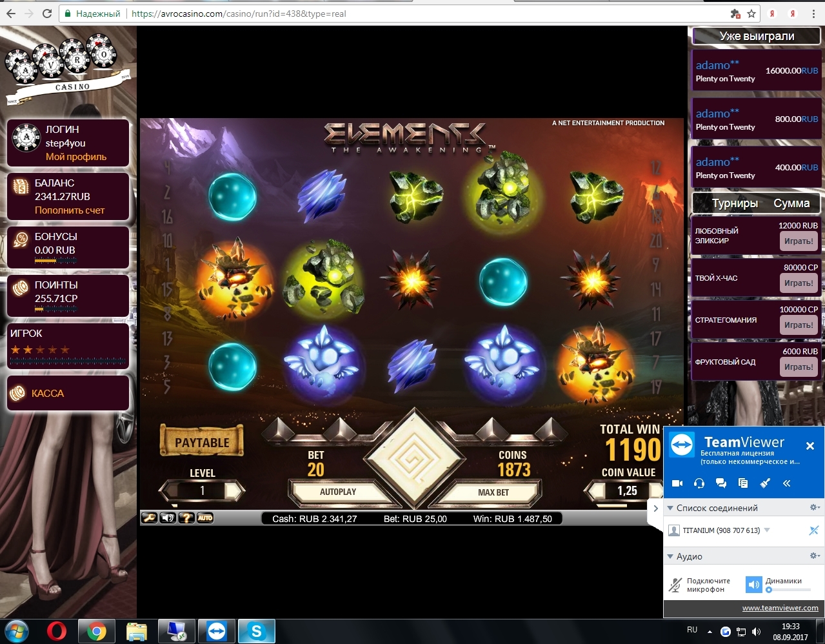Open www.teamviewer.com link
Viewport: 825px width, 644px height.
[x=780, y=608]
